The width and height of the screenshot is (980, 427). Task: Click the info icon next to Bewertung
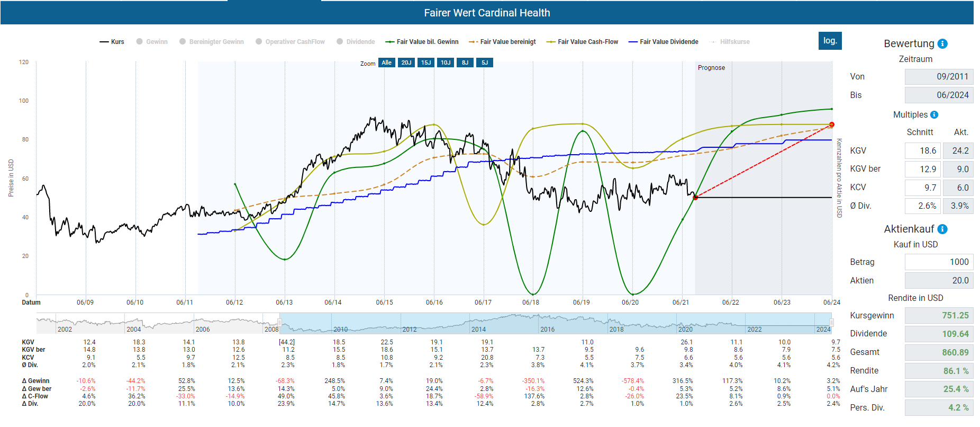pyautogui.click(x=942, y=44)
